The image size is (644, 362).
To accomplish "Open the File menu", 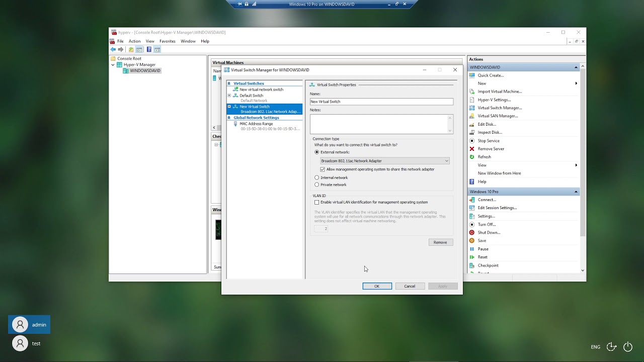I will tap(120, 41).
